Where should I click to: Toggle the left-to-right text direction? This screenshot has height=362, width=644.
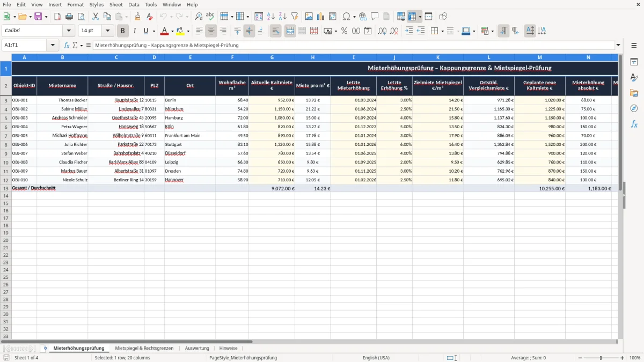pyautogui.click(x=503, y=31)
